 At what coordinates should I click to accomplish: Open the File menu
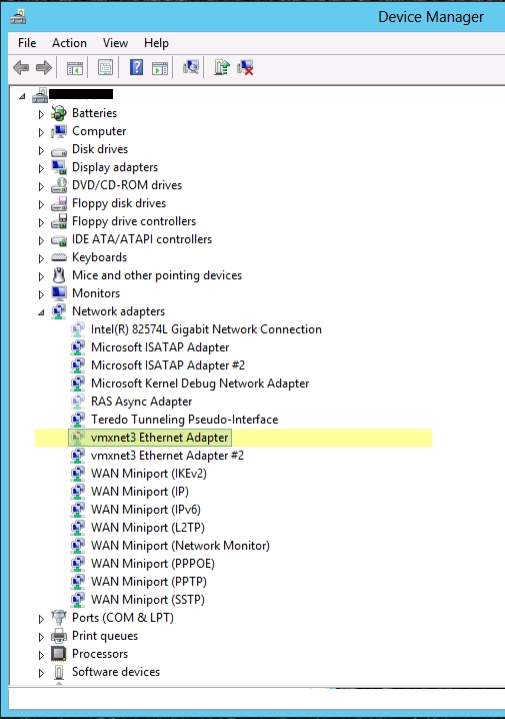(x=27, y=43)
